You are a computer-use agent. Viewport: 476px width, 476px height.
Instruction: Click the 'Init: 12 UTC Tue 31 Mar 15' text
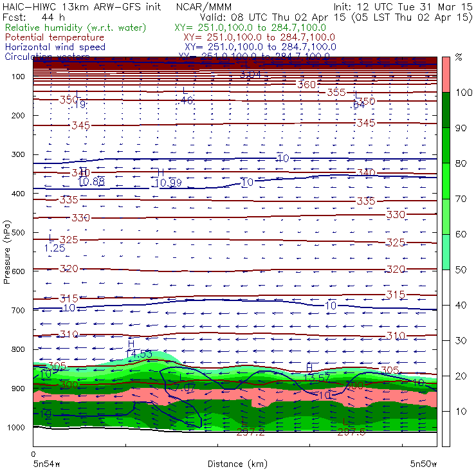click(x=403, y=6)
